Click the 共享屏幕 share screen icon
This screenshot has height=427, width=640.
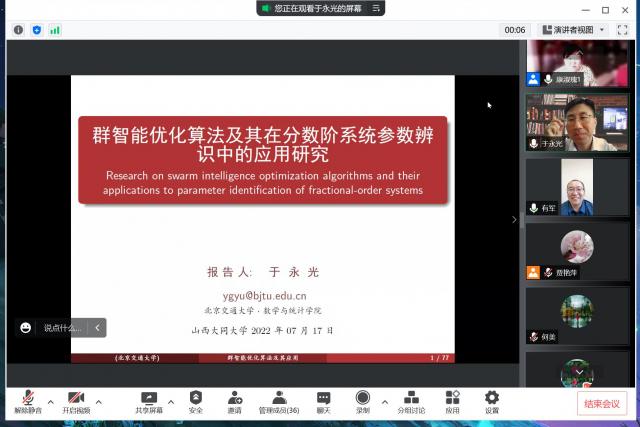click(x=148, y=402)
